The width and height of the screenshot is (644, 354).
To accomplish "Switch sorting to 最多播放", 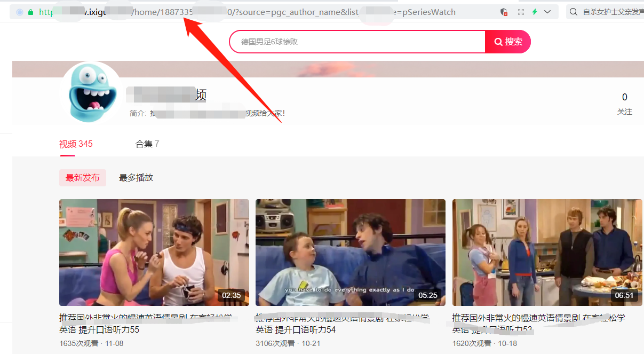I will 135,177.
